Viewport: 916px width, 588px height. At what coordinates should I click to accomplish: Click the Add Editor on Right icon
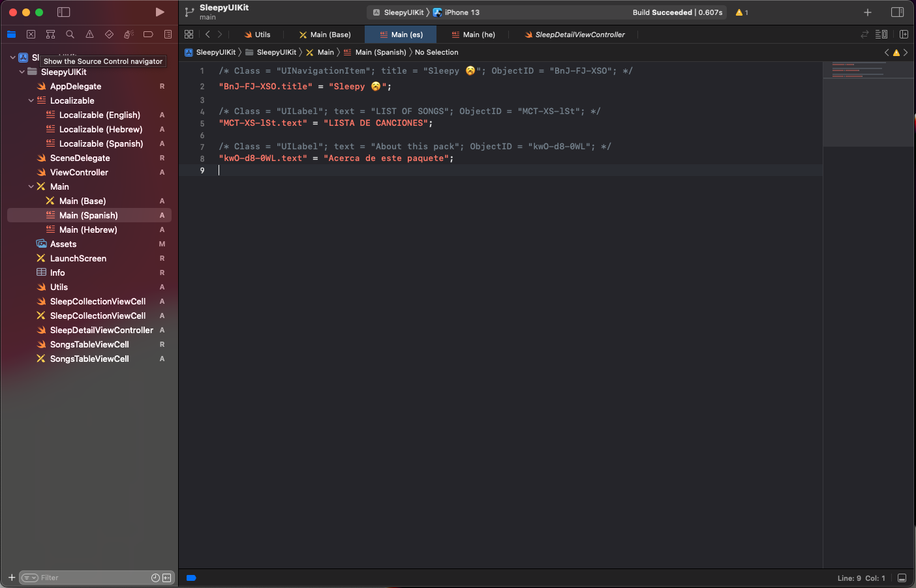click(x=904, y=35)
